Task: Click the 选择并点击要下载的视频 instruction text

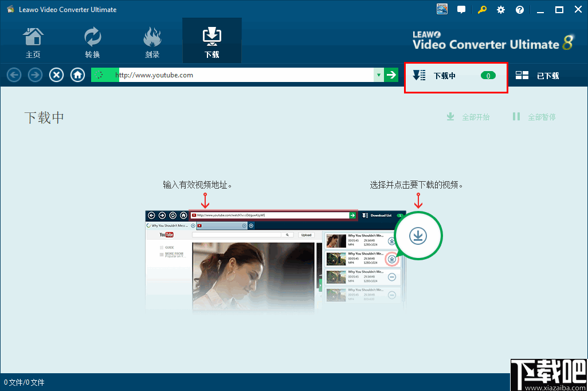Action: (x=416, y=185)
